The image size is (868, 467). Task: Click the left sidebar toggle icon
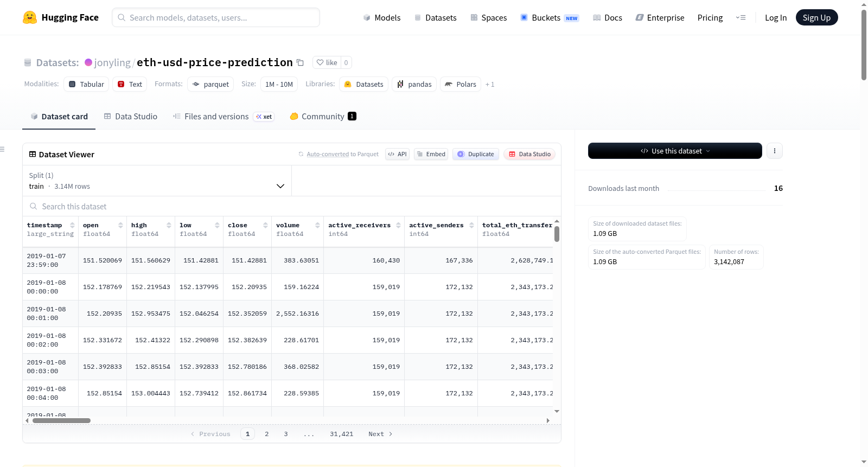tap(2, 149)
